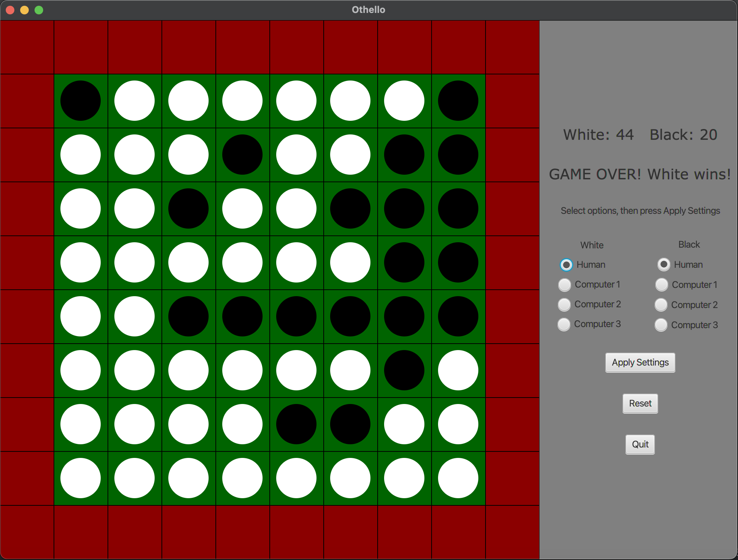
Task: Click the white disc in second row, first column
Action: [x=81, y=155]
